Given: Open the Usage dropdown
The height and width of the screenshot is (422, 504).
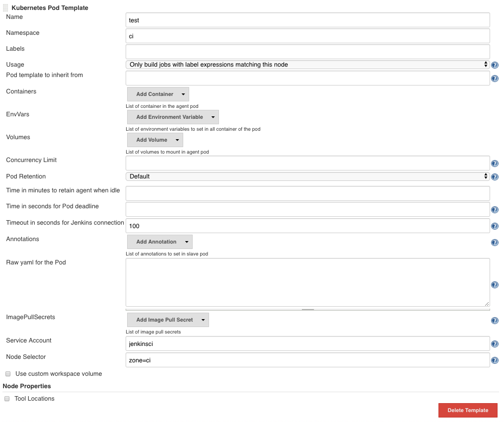Looking at the screenshot, I should [x=307, y=65].
